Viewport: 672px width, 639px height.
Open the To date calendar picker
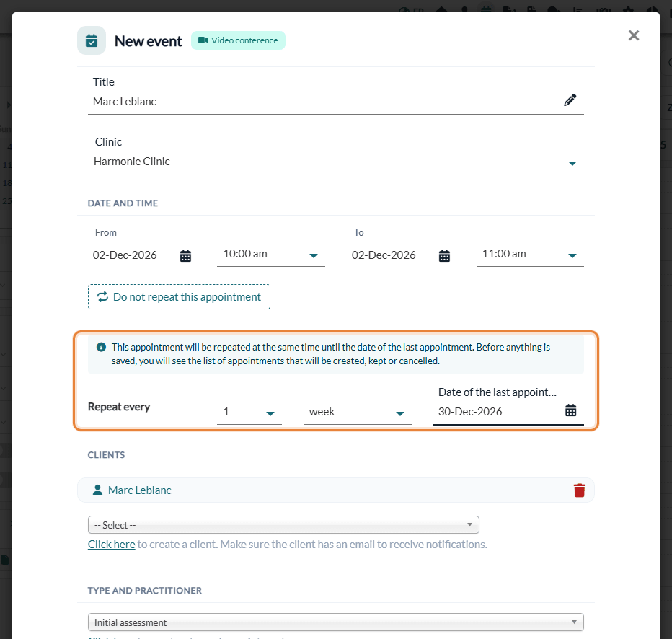pyautogui.click(x=444, y=256)
